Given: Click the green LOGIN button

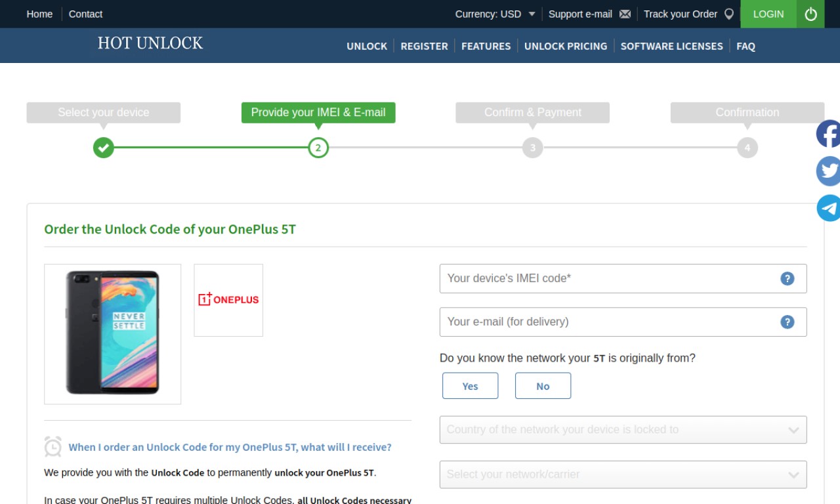Looking at the screenshot, I should 768,14.
